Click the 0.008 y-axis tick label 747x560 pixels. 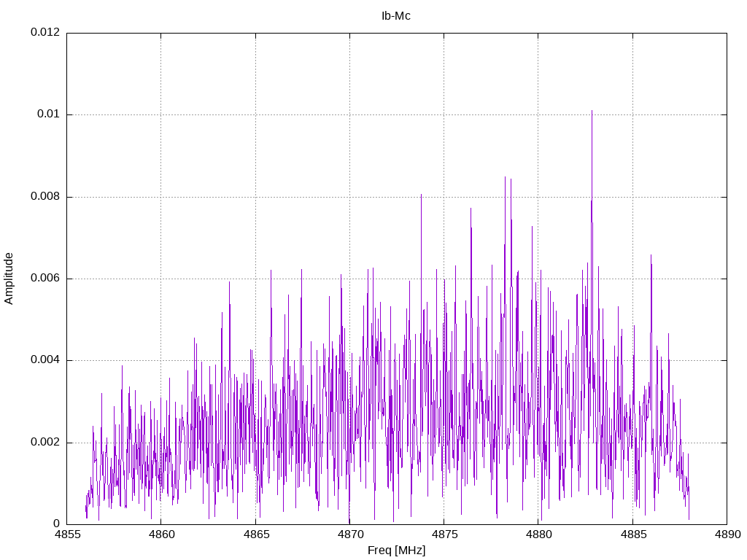[x=45, y=197]
